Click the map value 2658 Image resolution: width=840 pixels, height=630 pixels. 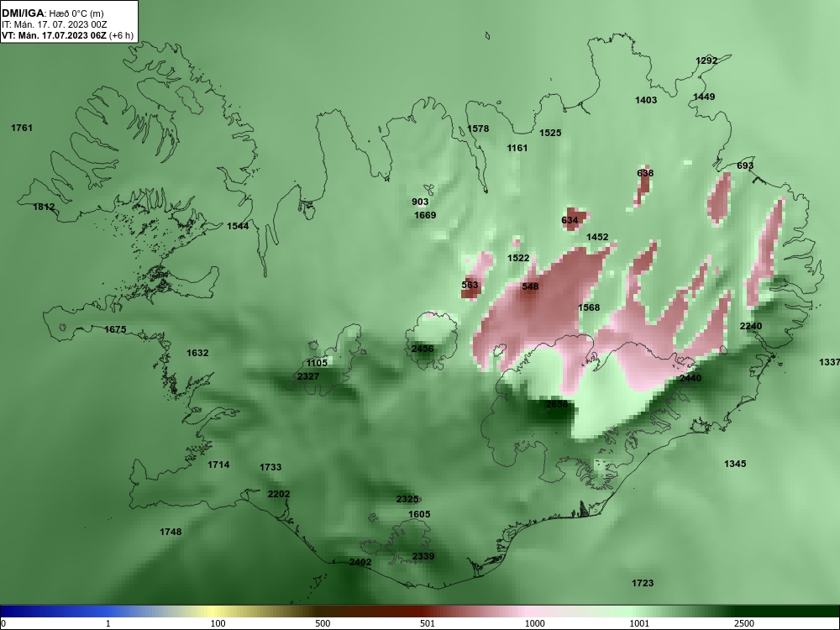coord(557,405)
